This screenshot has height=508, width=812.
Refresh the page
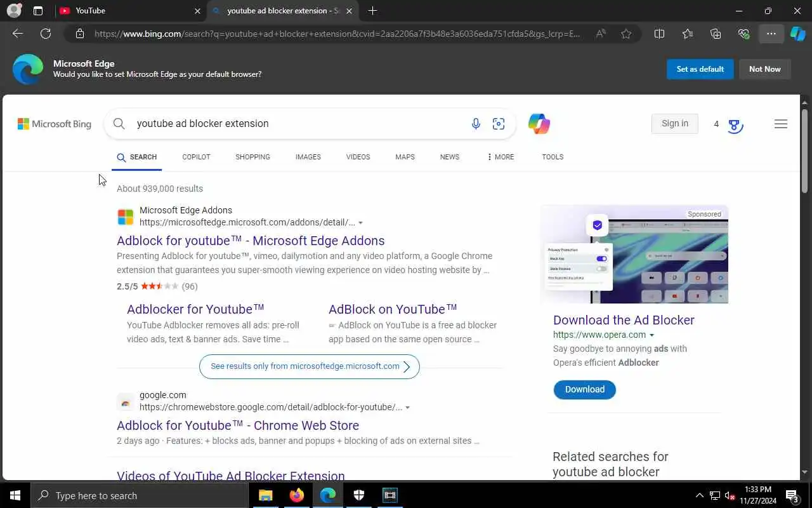46,34
